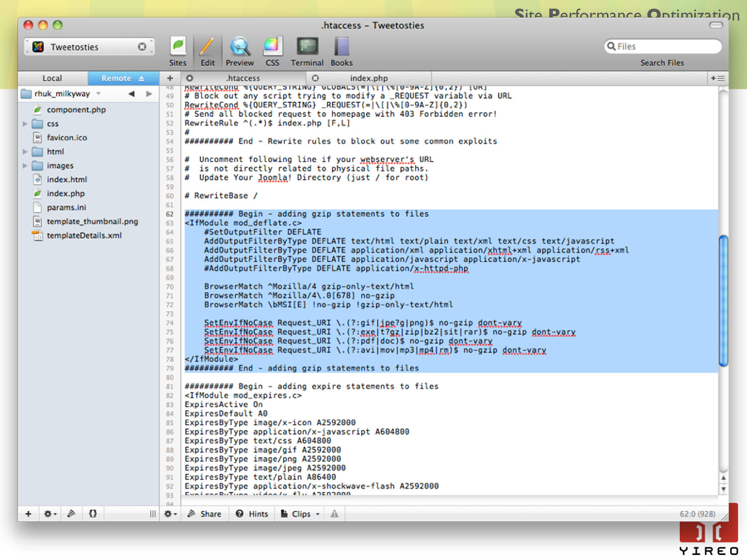Close the .htaccess tab
This screenshot has height=560, width=747.
(190, 78)
